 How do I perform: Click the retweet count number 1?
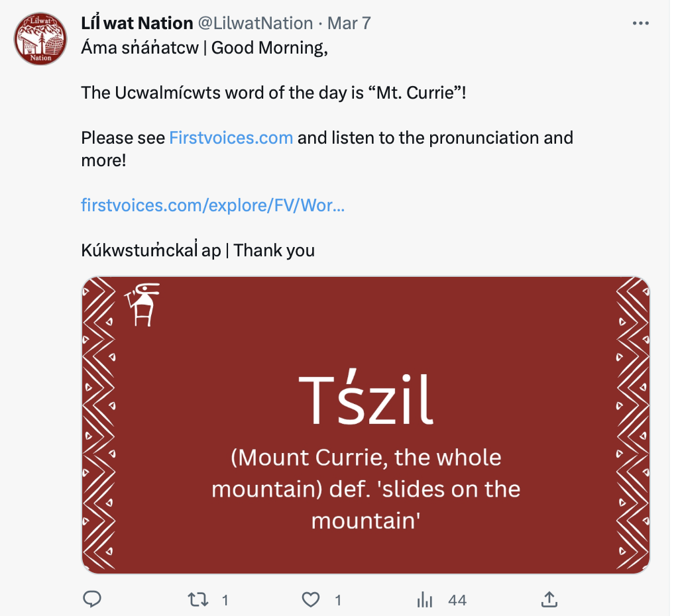[225, 601]
